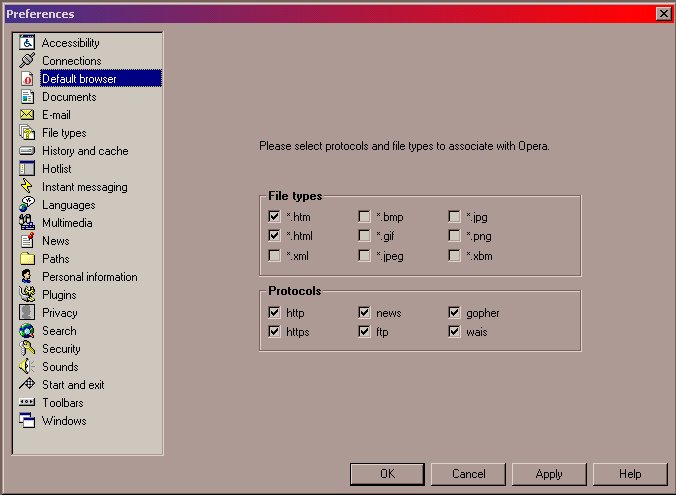
Task: Open the Accessibility preferences category
Action: [71, 43]
